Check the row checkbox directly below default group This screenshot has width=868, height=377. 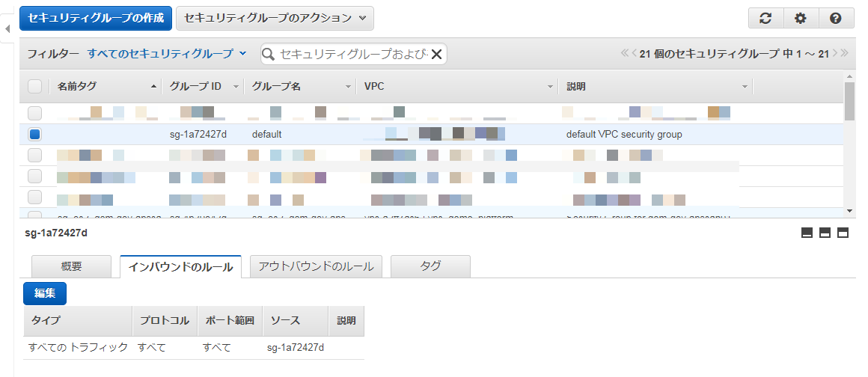[34, 156]
